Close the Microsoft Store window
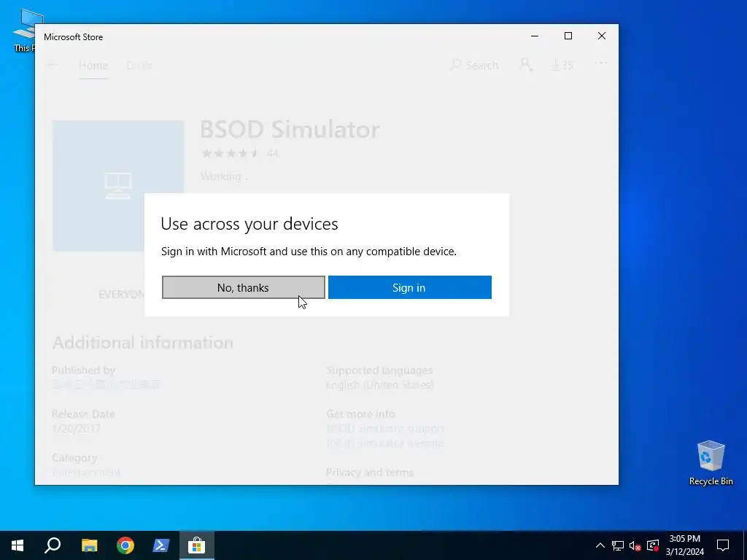The width and height of the screenshot is (747, 560). click(602, 36)
